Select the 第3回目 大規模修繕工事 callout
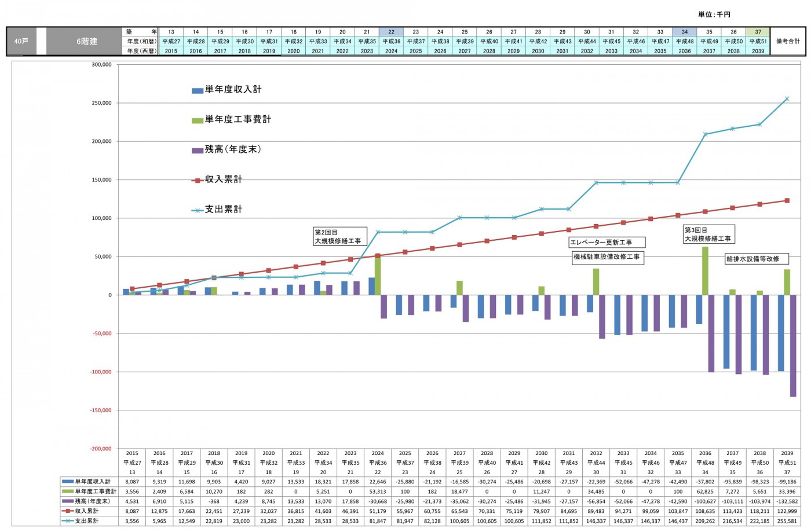This screenshot has width=811, height=532. (x=708, y=234)
